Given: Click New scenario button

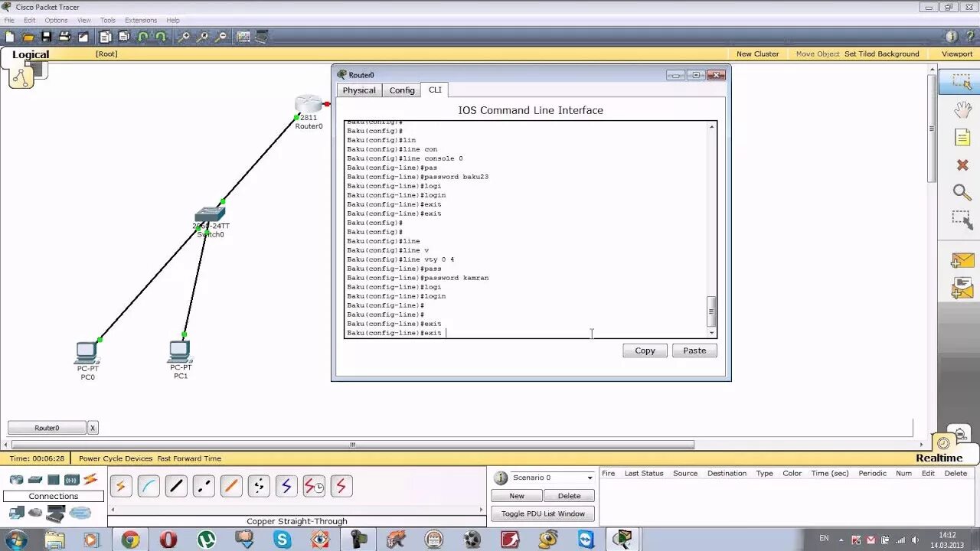Looking at the screenshot, I should click(517, 496).
